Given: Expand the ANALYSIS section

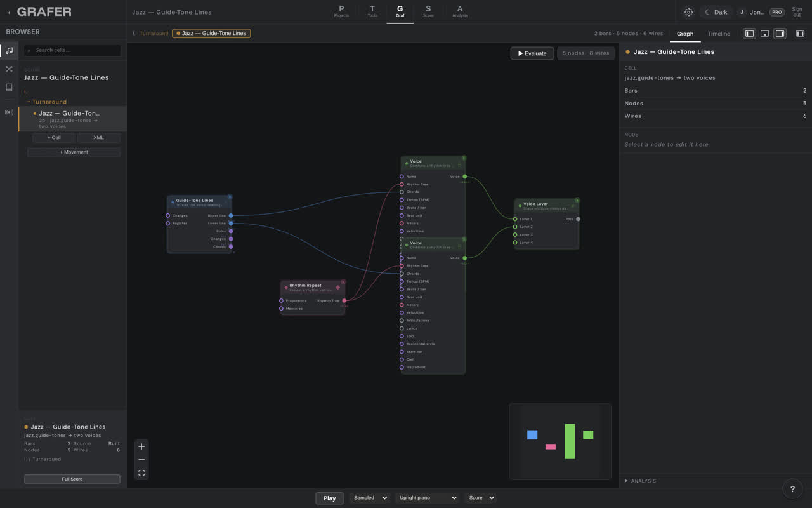Looking at the screenshot, I should pos(641,481).
